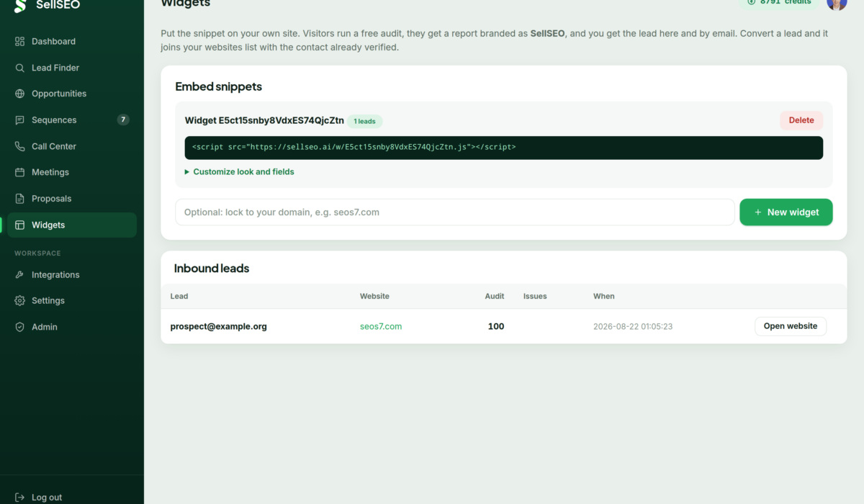Click Log out

[47, 498]
